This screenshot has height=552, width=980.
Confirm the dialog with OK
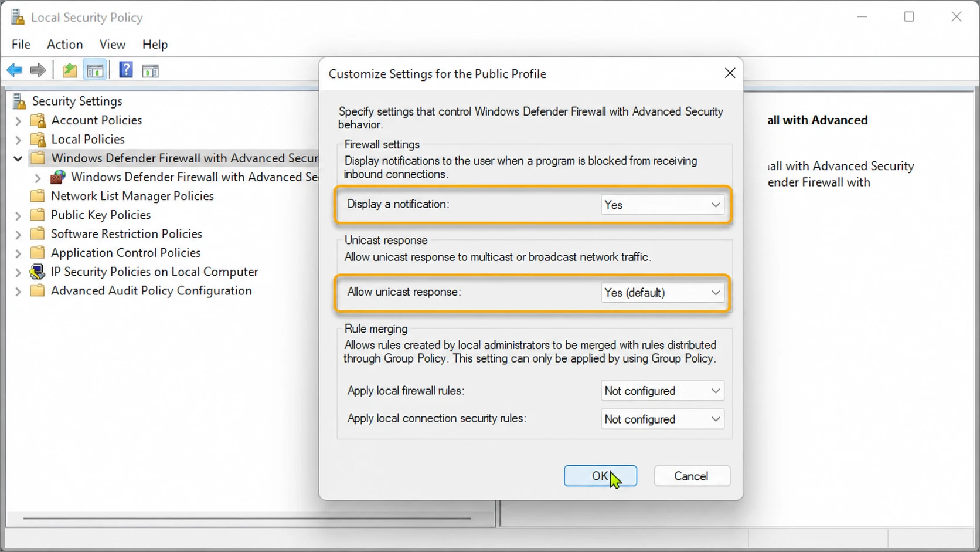600,476
